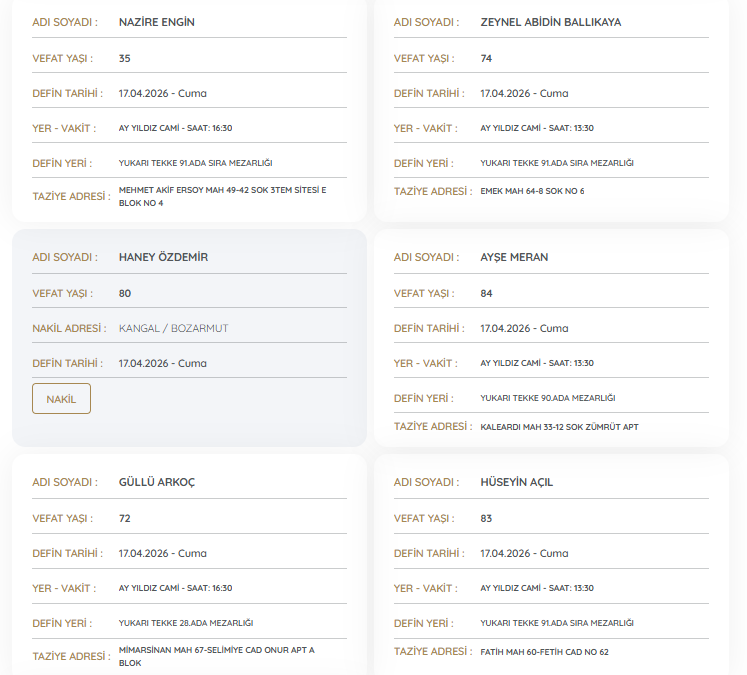Click YUKARI TEKKE 90.ADA MEZARLIĞI burial place
The image size is (747, 675).
coord(547,398)
